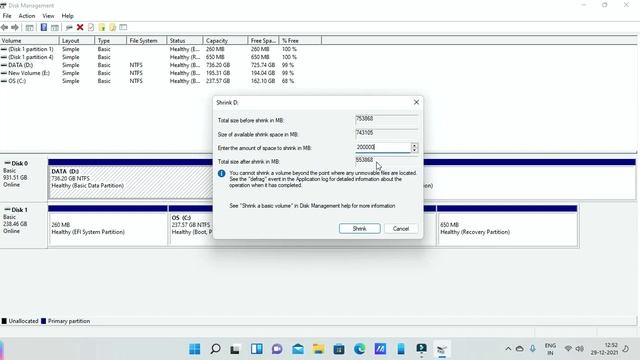Viewport: 640px width, 360px height.
Task: Open the File menu
Action: [x=7, y=16]
